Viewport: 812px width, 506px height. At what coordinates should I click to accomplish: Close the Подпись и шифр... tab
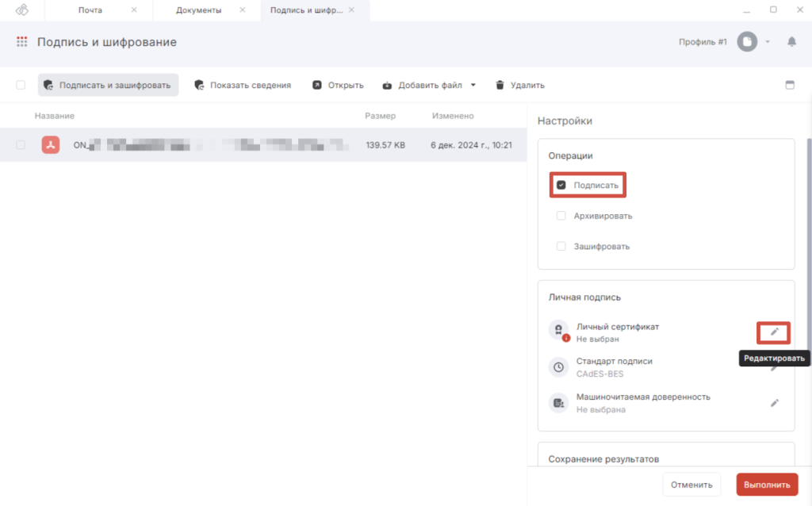pyautogui.click(x=351, y=10)
